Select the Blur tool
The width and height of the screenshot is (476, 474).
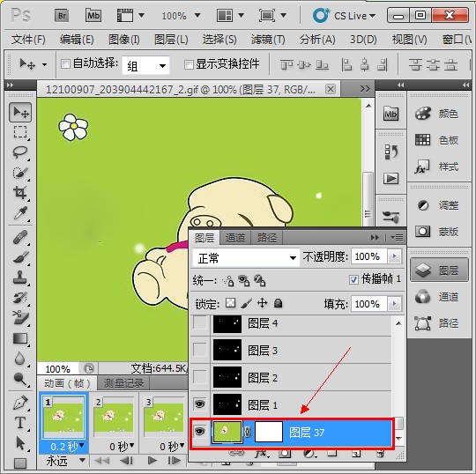click(20, 359)
